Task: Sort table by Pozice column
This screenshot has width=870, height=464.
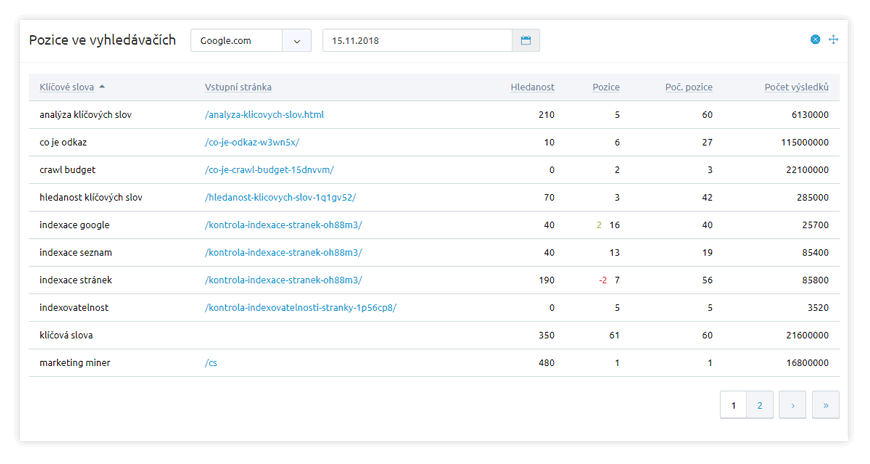Action: 606,87
